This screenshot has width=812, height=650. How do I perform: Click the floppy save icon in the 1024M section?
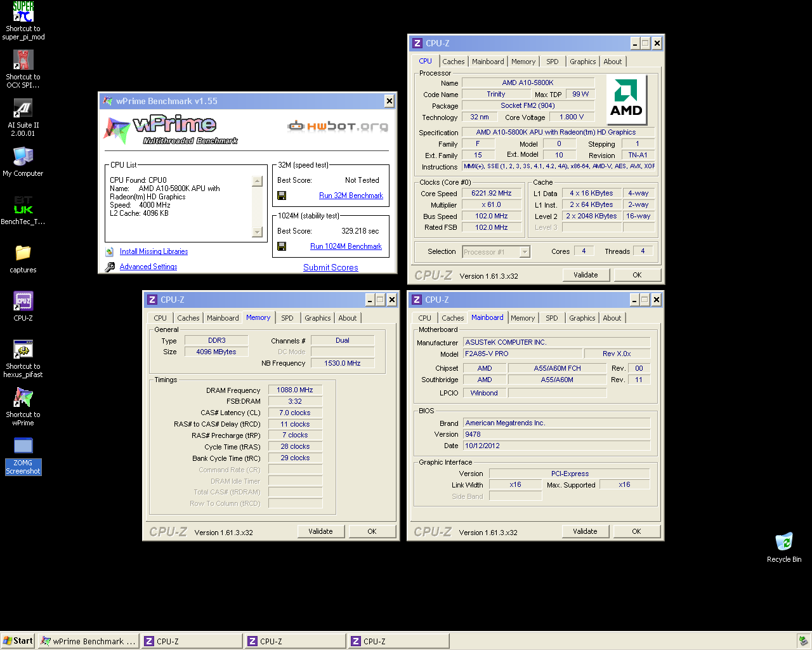pos(282,246)
